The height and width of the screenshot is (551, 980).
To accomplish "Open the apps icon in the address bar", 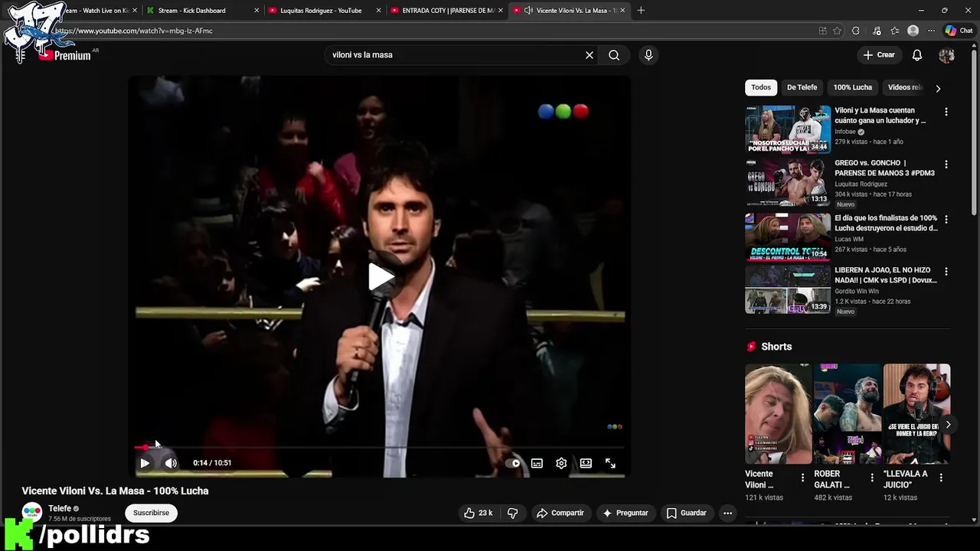I will click(822, 31).
